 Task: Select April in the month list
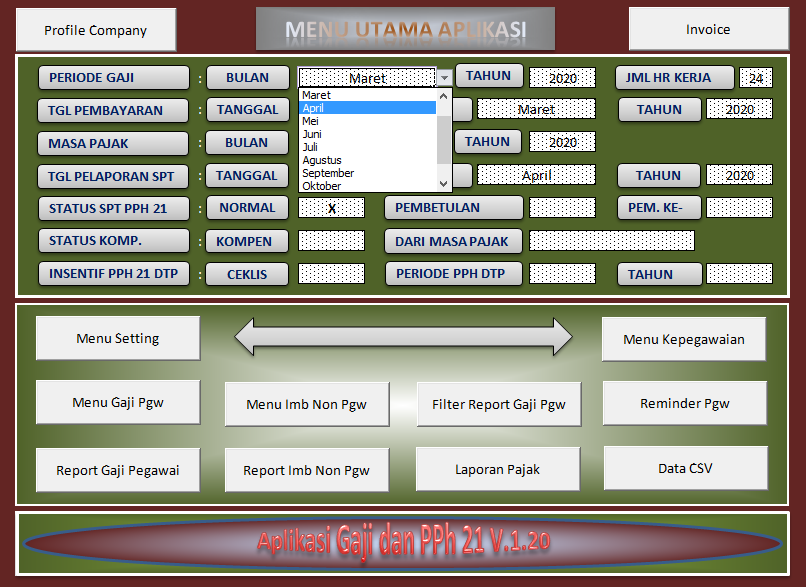pos(367,108)
